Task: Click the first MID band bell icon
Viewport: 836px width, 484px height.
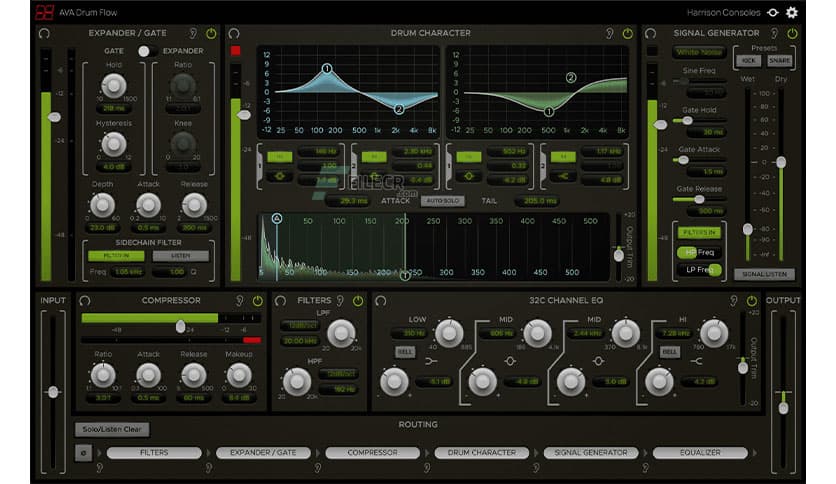Action: coord(510,361)
